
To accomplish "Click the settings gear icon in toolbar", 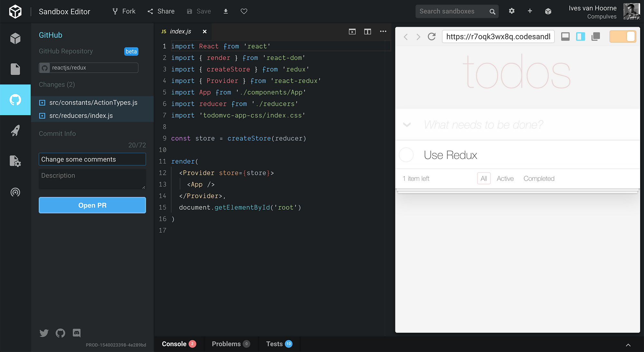I will click(512, 12).
